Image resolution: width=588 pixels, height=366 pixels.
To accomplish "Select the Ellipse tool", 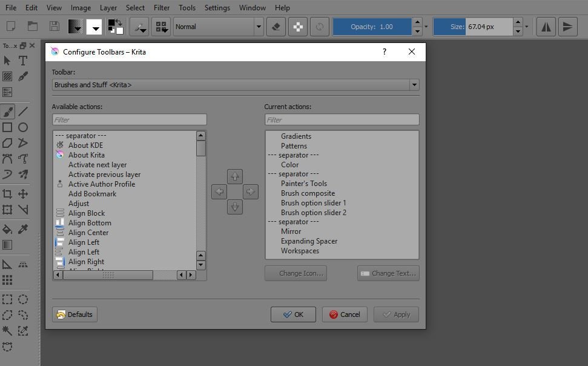I will point(23,127).
